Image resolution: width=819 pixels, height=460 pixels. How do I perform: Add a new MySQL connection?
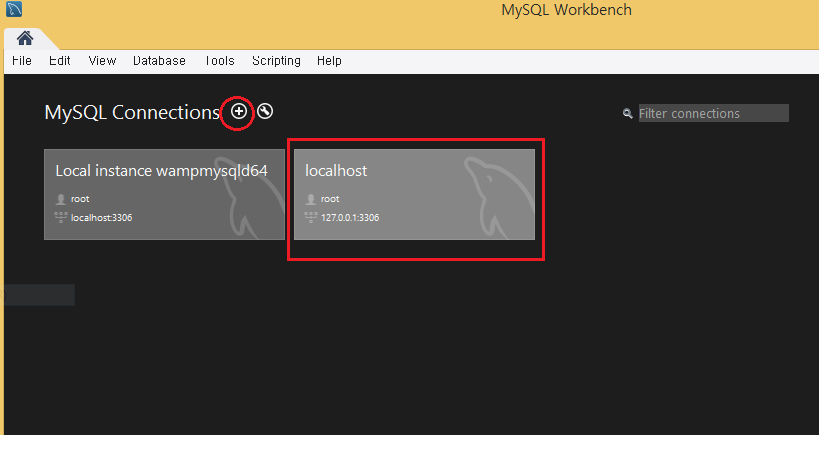[x=239, y=111]
